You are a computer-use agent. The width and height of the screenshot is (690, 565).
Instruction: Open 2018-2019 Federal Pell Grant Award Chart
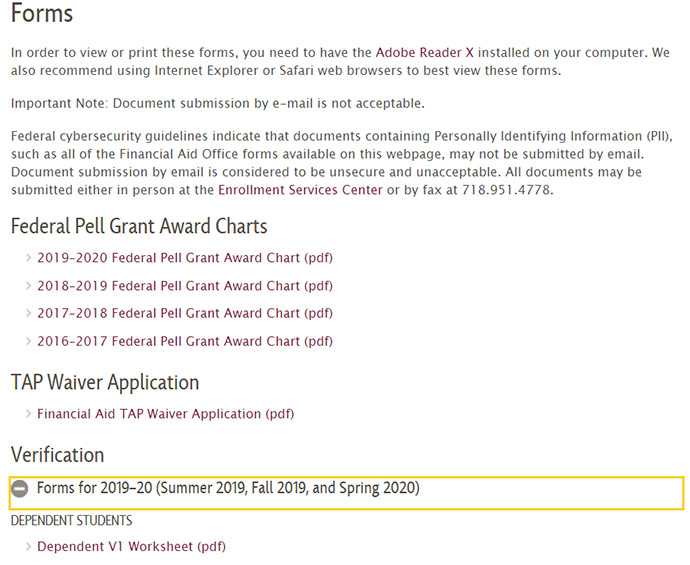point(185,286)
